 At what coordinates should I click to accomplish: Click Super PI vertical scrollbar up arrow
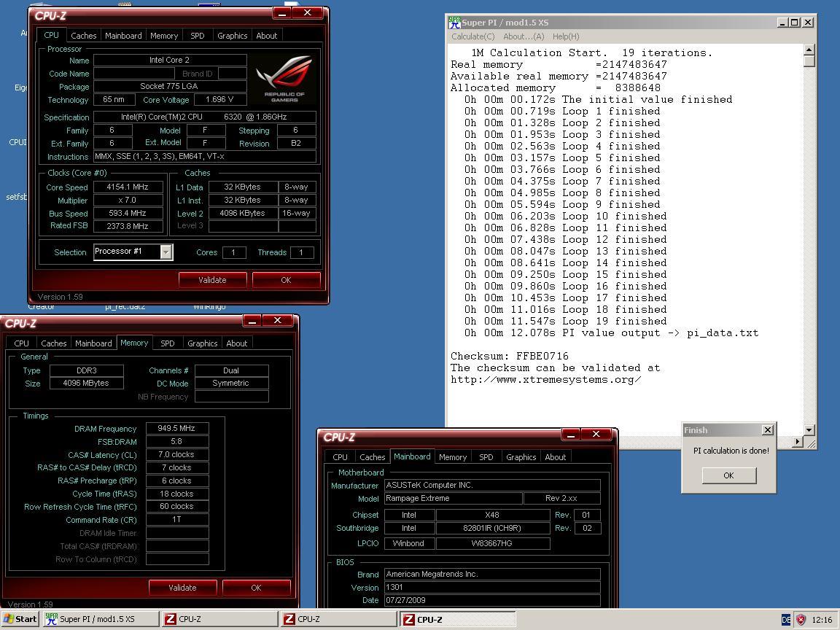[809, 50]
